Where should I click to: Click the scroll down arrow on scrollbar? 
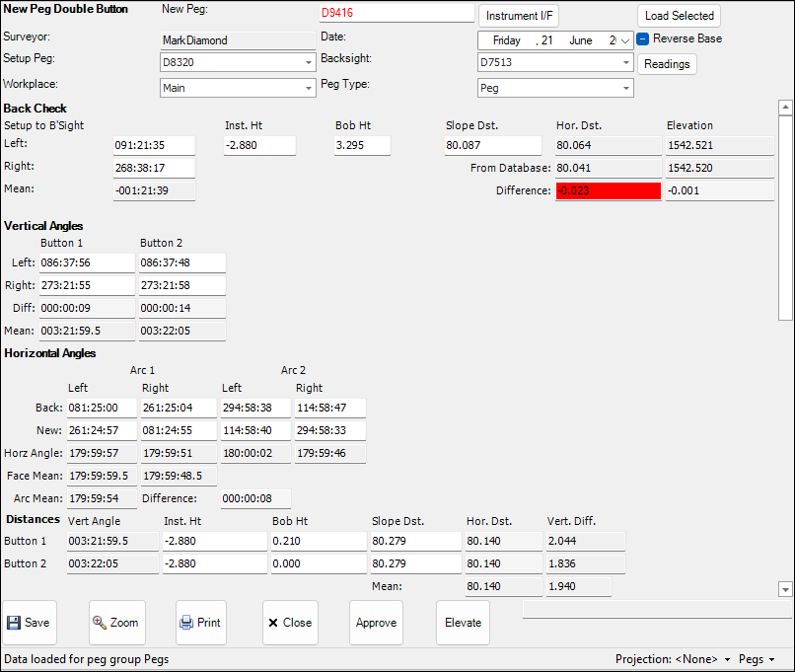[x=785, y=589]
